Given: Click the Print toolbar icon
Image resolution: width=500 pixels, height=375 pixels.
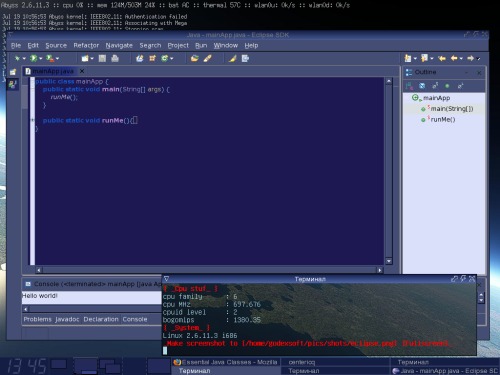Looking at the screenshot, I should tap(115, 59).
